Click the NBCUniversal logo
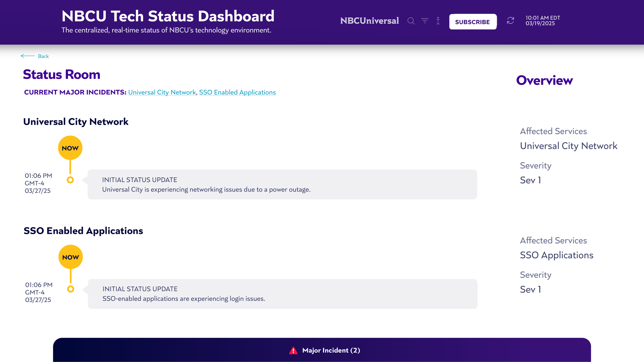Screen dimensions: 644x362 pos(369,21)
